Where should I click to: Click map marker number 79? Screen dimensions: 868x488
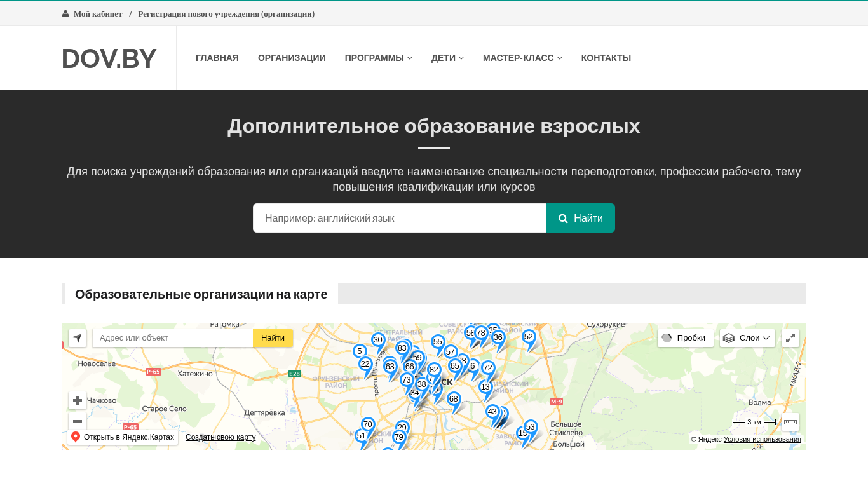[x=399, y=437]
